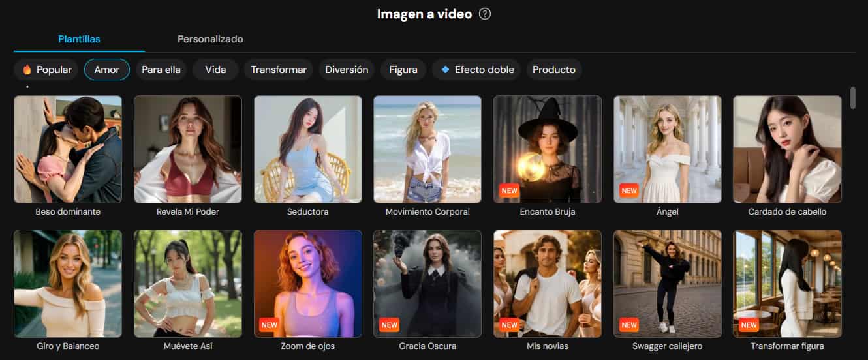Open the Encanto Bruja template thumbnail
Image resolution: width=868 pixels, height=360 pixels.
[547, 149]
